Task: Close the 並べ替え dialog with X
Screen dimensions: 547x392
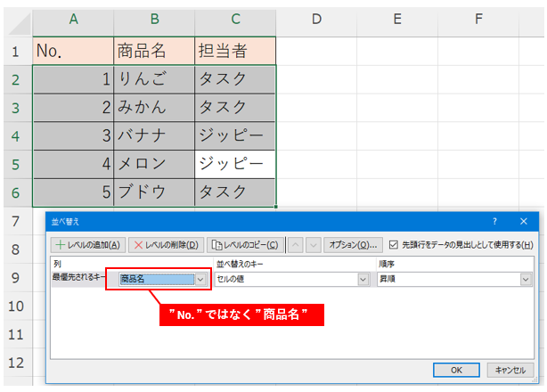Action: 523,221
